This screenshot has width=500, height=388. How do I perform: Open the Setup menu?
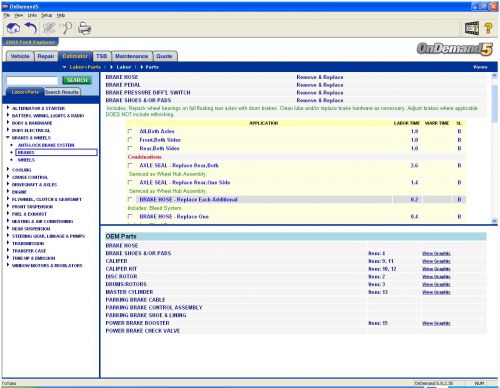coord(47,15)
